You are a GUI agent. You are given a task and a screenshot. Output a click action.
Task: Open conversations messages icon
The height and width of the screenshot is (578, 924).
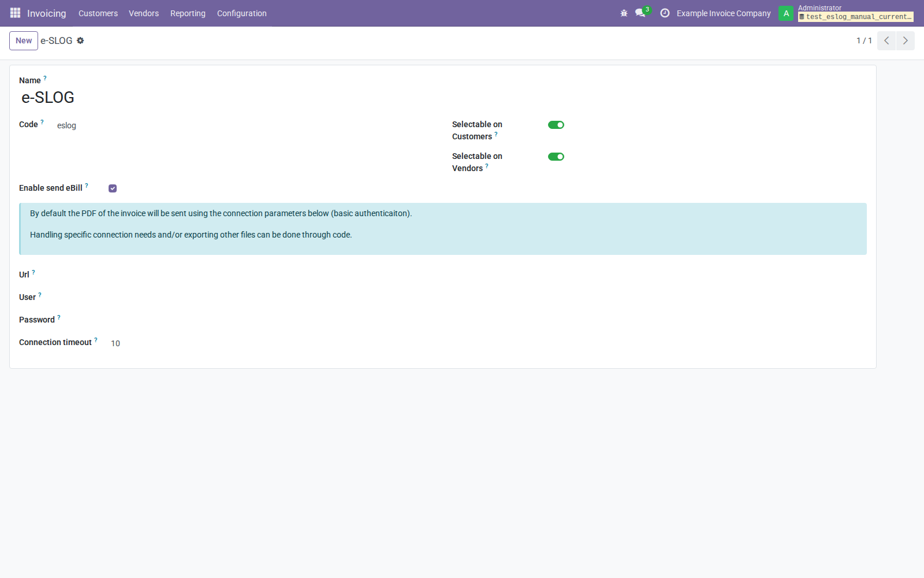640,13
